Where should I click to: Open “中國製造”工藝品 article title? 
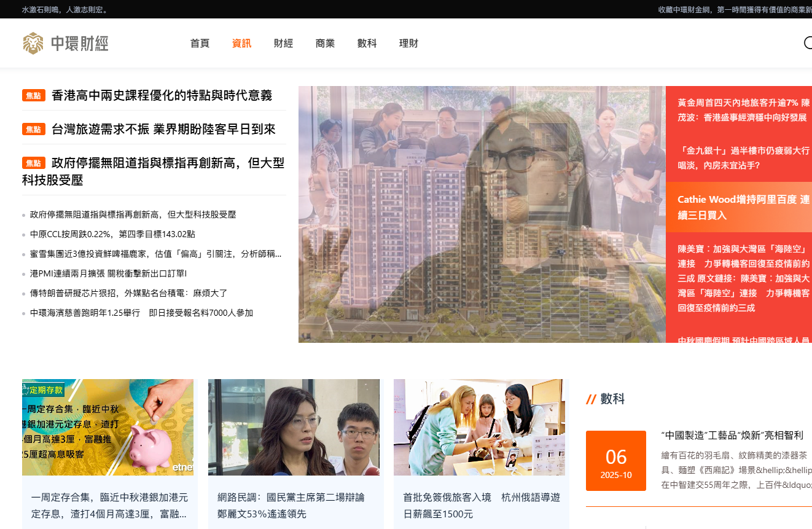pyautogui.click(x=732, y=435)
